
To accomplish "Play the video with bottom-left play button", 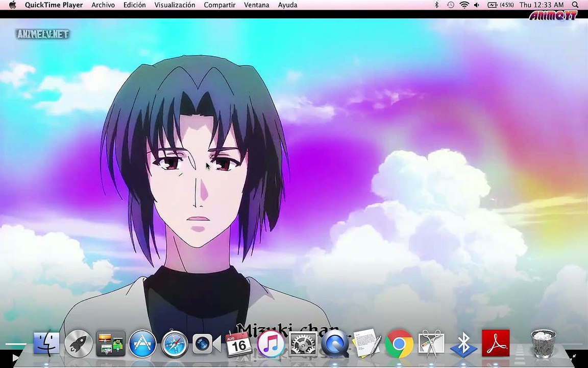I will point(15,357).
